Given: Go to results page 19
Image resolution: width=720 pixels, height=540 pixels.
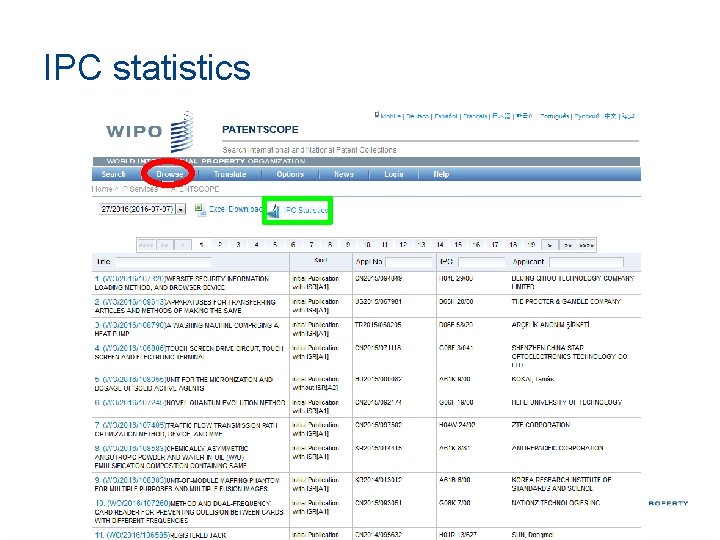Looking at the screenshot, I should click(x=531, y=245).
